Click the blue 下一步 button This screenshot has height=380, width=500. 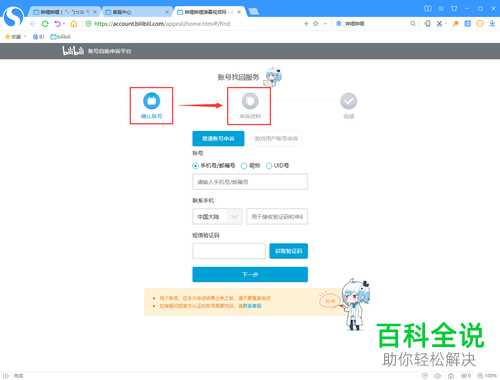[250, 274]
